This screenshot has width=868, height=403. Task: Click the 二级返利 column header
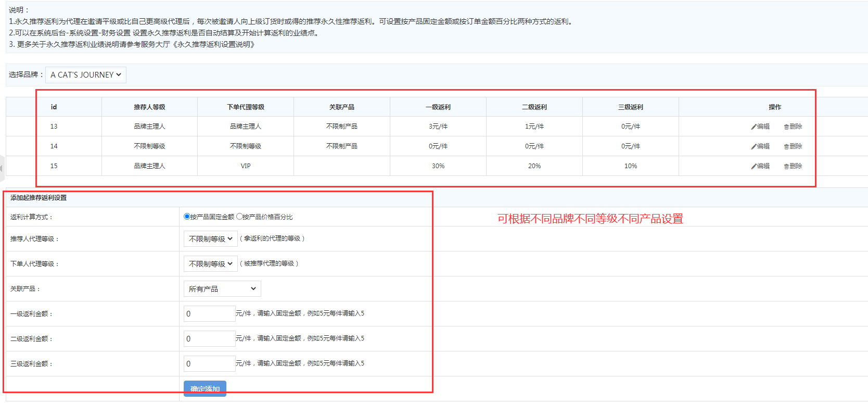coord(534,107)
